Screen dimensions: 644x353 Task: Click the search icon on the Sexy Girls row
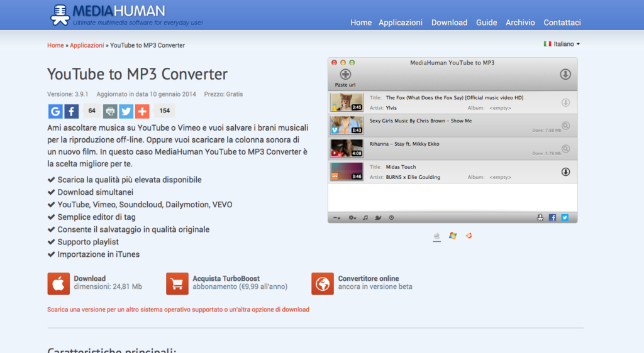[x=565, y=126]
